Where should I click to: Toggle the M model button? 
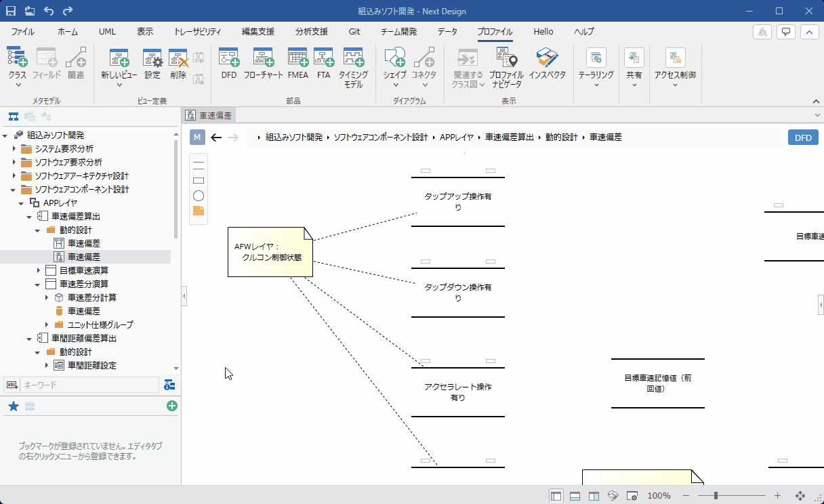click(197, 138)
